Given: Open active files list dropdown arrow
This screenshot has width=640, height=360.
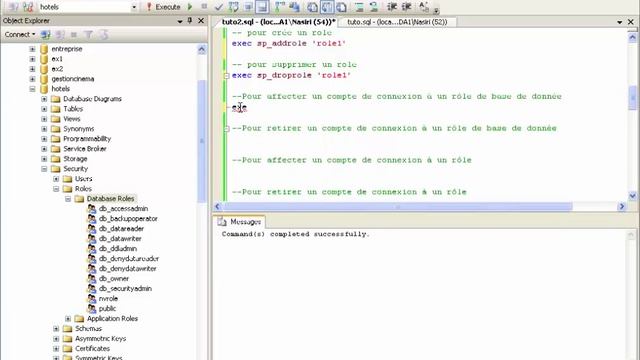Looking at the screenshot, I should tap(620, 22).
